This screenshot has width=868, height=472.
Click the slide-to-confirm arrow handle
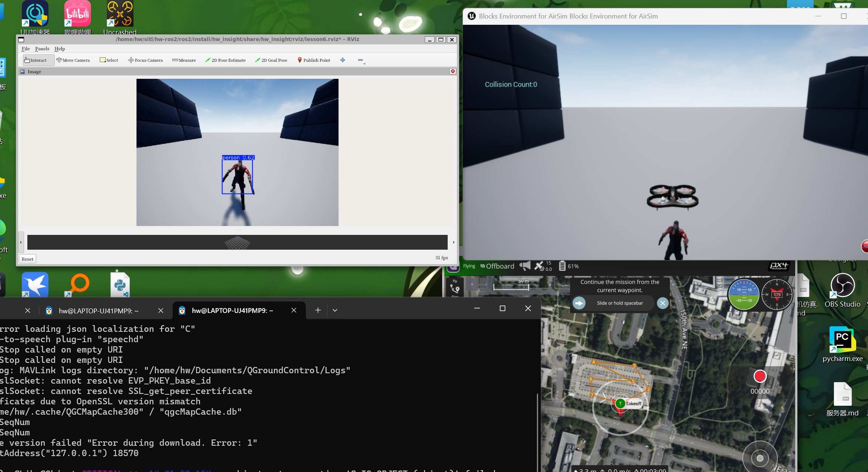coord(579,303)
